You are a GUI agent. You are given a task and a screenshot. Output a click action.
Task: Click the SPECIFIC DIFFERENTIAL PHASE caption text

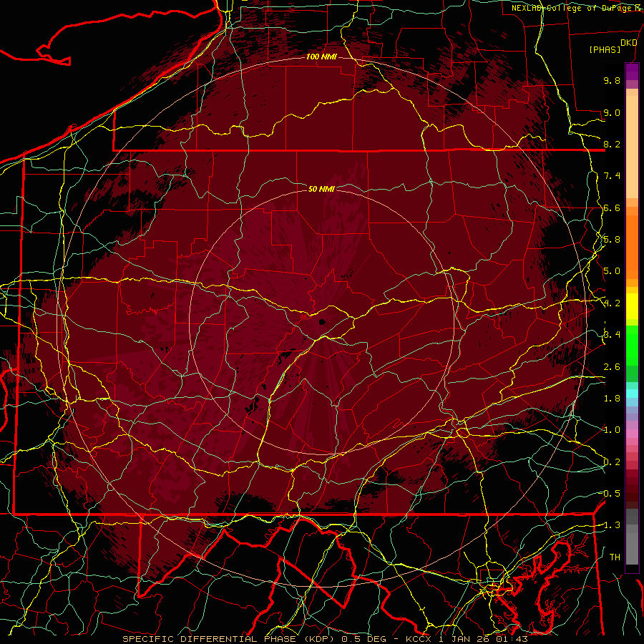pyautogui.click(x=209, y=639)
